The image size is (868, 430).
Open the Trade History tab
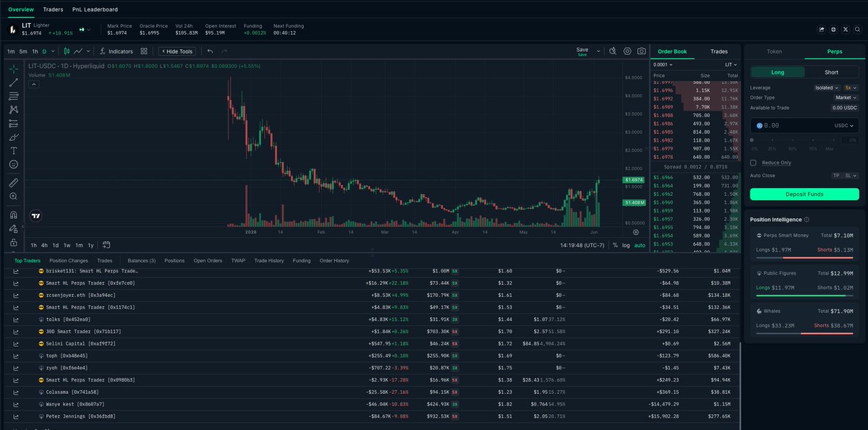269,260
